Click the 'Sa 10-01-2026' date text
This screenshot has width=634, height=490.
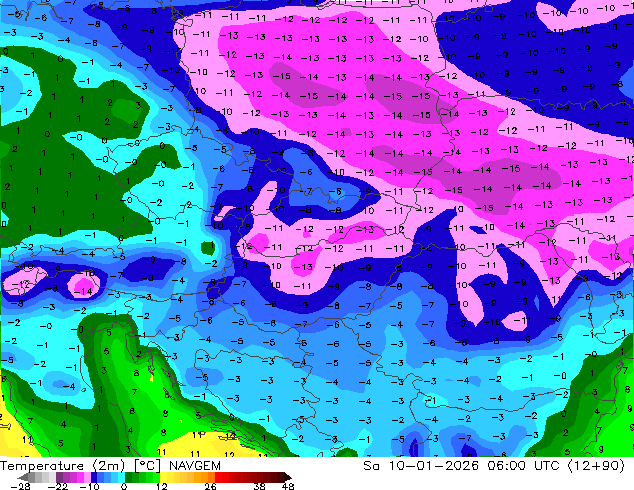tap(421, 466)
